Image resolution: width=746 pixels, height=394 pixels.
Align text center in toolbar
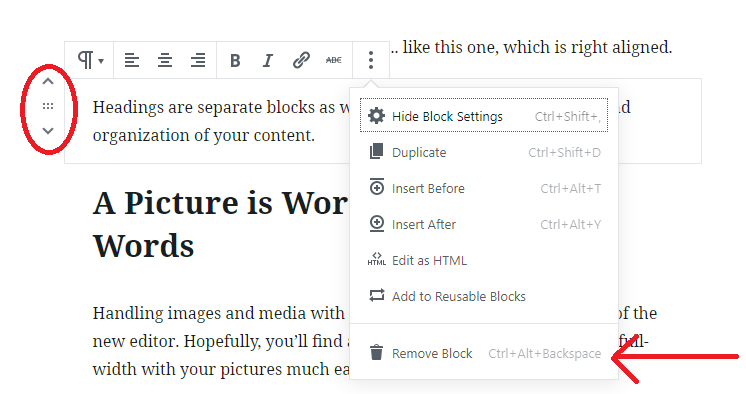(x=165, y=60)
